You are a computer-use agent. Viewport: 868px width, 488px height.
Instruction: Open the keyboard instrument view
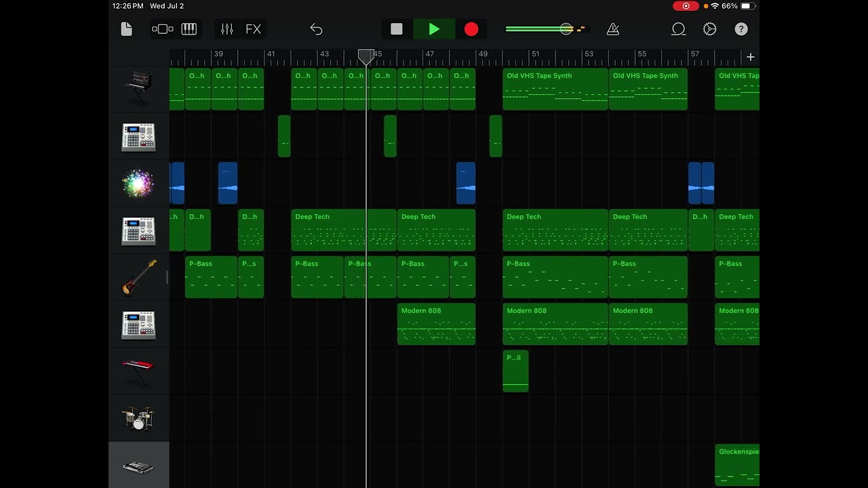pyautogui.click(x=189, y=29)
